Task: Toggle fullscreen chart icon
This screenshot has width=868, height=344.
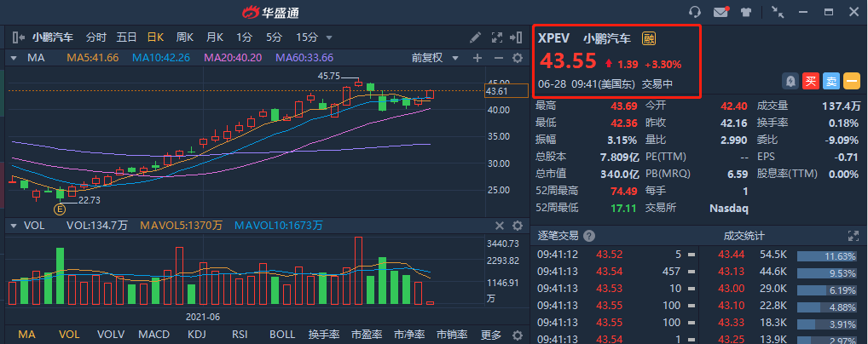Action: click(496, 37)
